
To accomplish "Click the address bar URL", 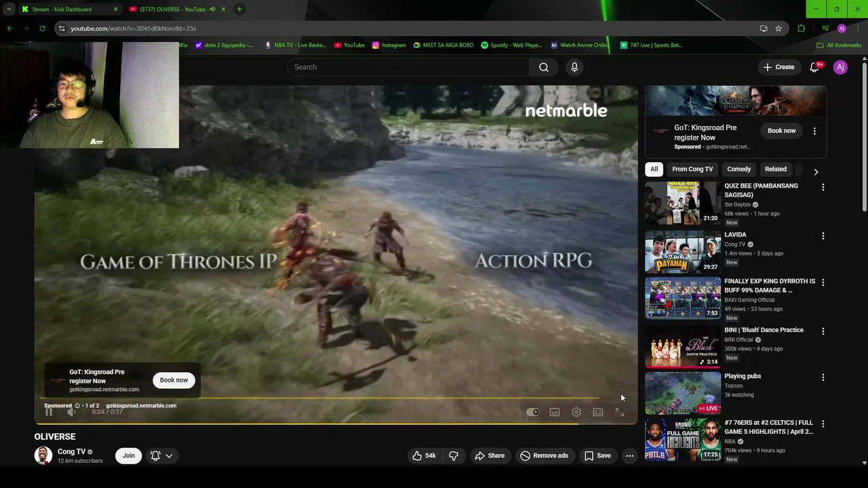I will click(133, 28).
